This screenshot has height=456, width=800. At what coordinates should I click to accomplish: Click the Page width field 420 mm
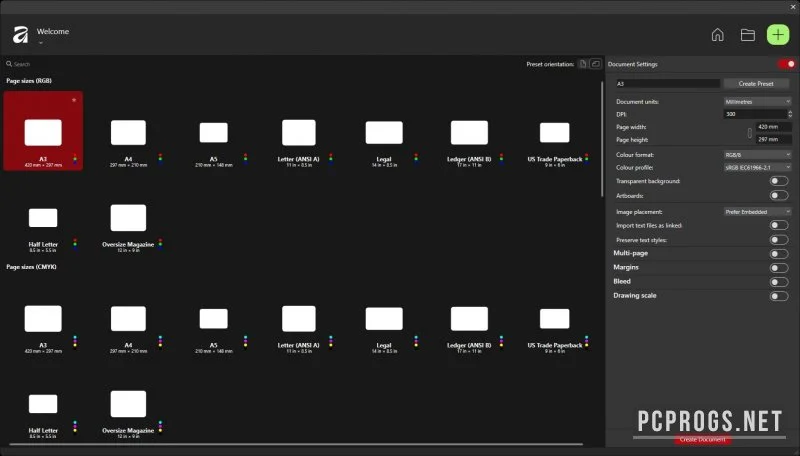774,126
